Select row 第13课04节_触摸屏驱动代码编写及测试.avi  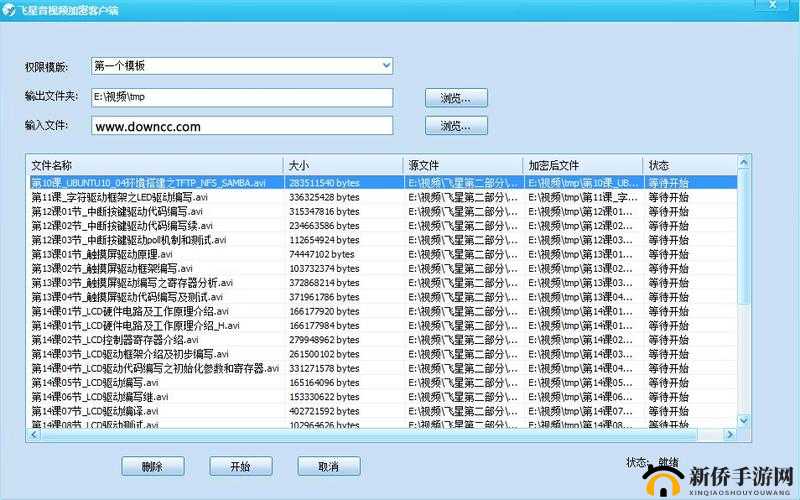coord(383,297)
